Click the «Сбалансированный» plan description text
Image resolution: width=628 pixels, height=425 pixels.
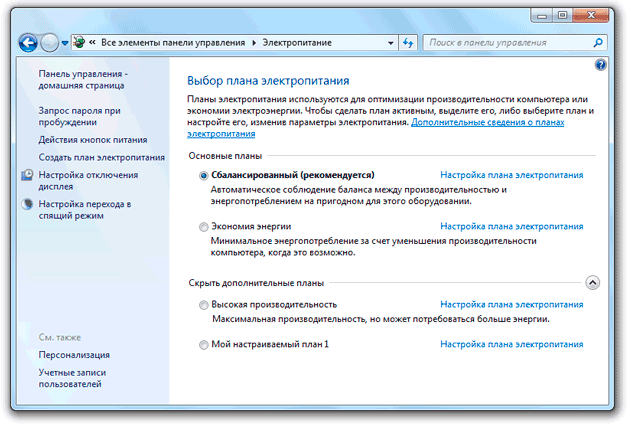(x=358, y=195)
